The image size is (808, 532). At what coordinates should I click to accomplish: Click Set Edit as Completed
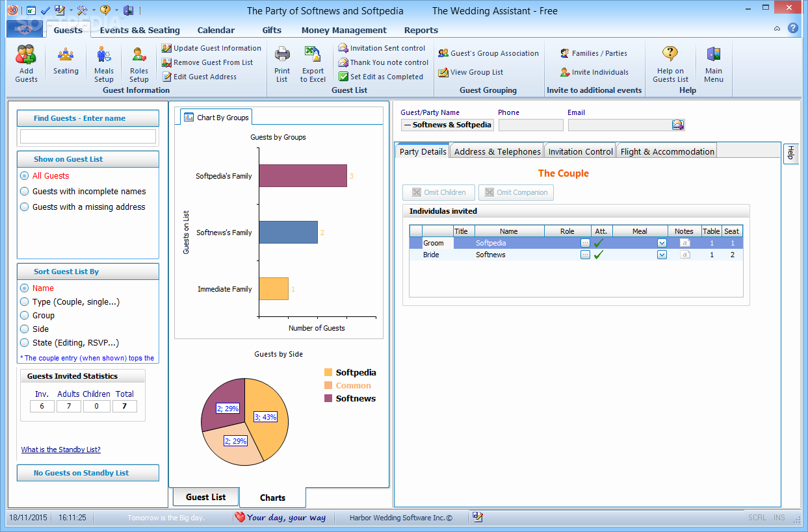[381, 77]
